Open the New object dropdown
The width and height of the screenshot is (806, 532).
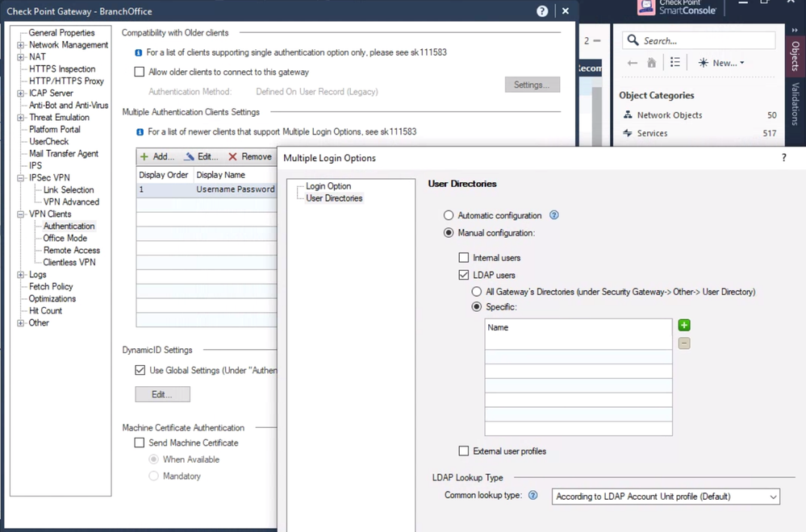[x=721, y=63]
